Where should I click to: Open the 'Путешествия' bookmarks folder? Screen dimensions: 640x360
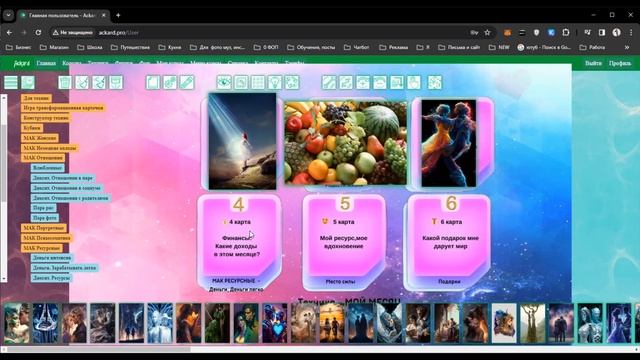131,47
